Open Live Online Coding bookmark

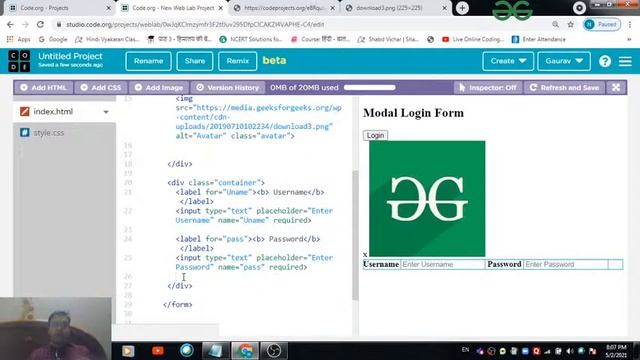tap(473, 39)
